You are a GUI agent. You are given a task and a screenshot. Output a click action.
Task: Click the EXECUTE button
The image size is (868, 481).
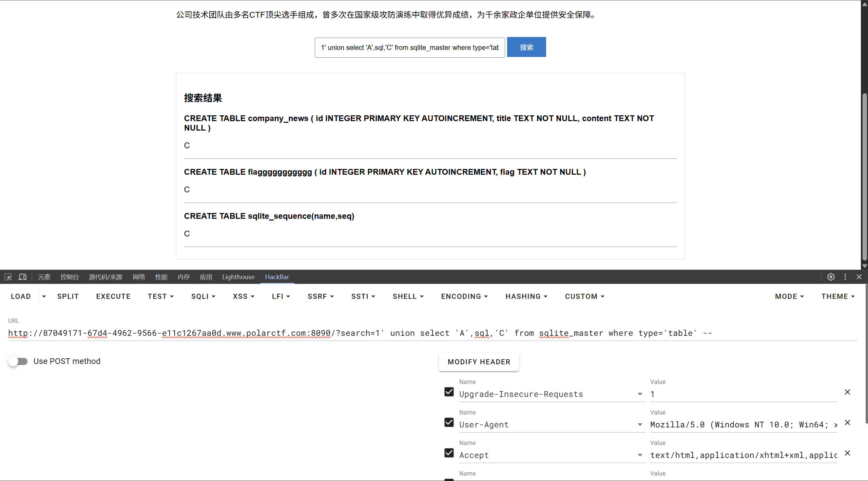point(113,296)
